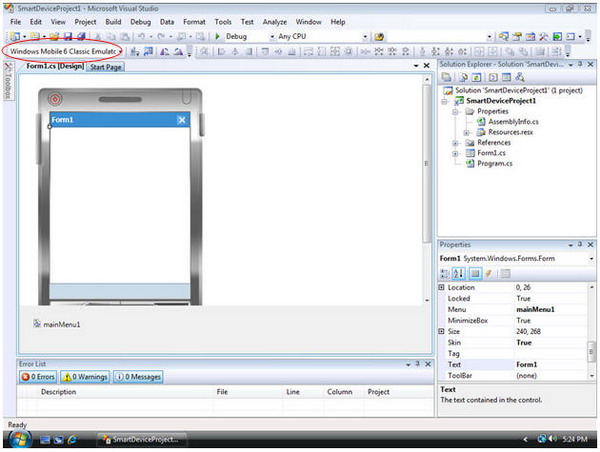Close the Form1 designer preview X button
The image size is (600, 452).
click(182, 120)
